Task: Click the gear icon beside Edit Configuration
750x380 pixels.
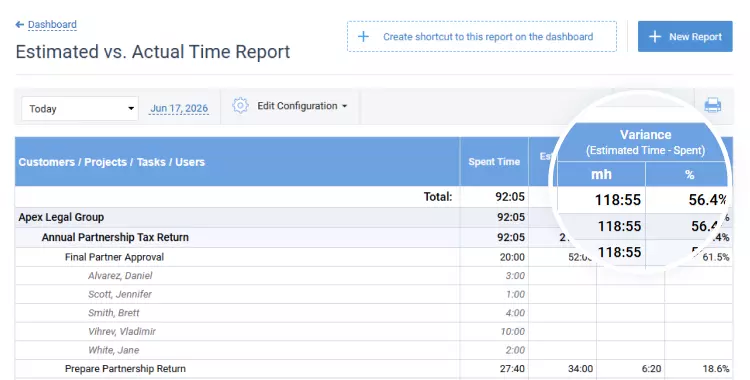Action: [240, 106]
